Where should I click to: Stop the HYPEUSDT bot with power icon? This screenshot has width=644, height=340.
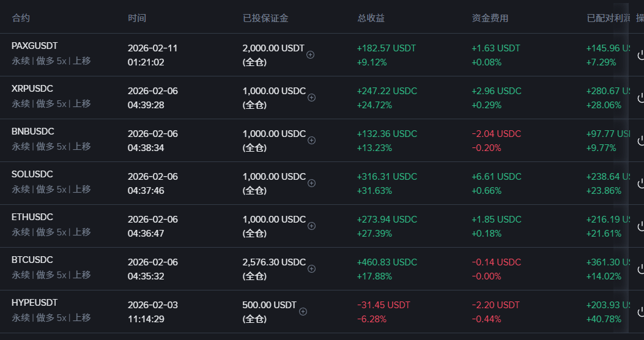640,312
